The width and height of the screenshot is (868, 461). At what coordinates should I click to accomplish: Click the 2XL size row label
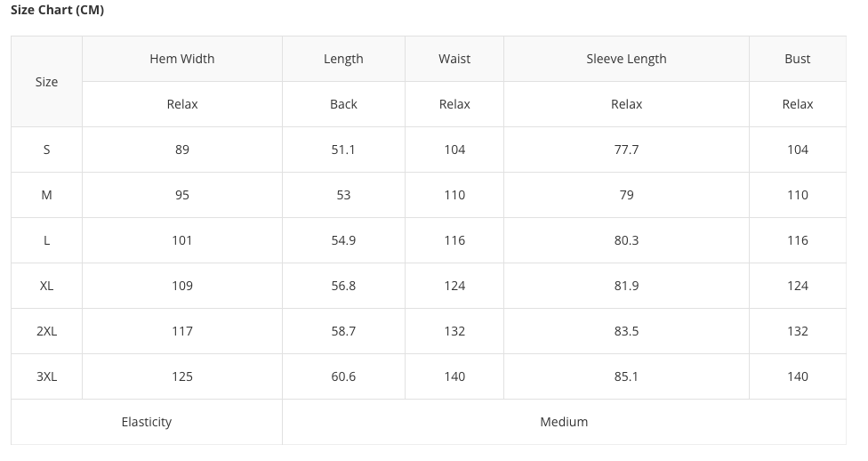click(x=46, y=331)
